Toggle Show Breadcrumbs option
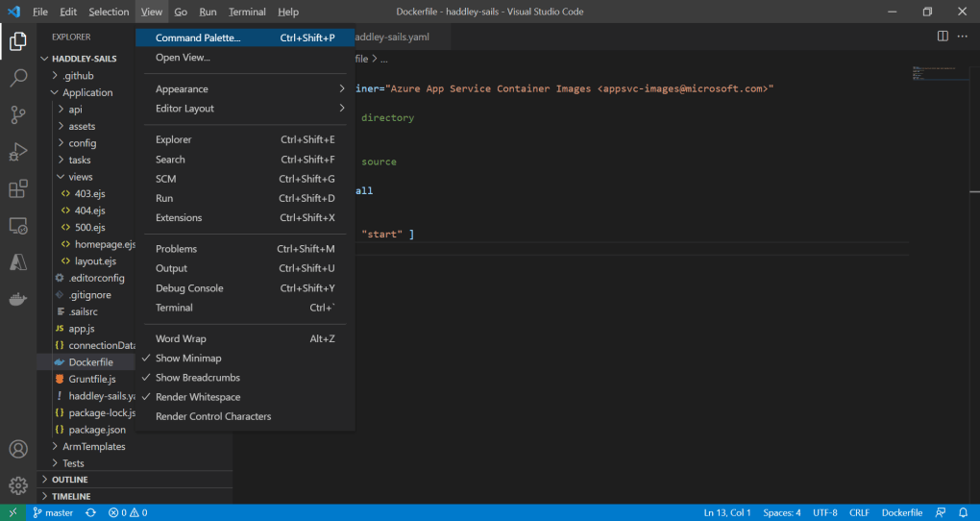980x521 pixels. click(x=198, y=378)
